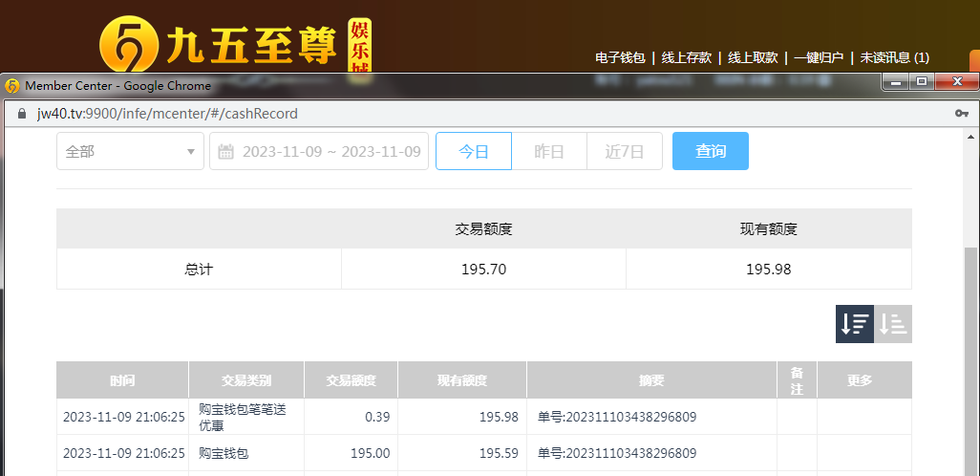Click the descending sort icon
Image resolution: width=980 pixels, height=476 pixels.
point(854,324)
